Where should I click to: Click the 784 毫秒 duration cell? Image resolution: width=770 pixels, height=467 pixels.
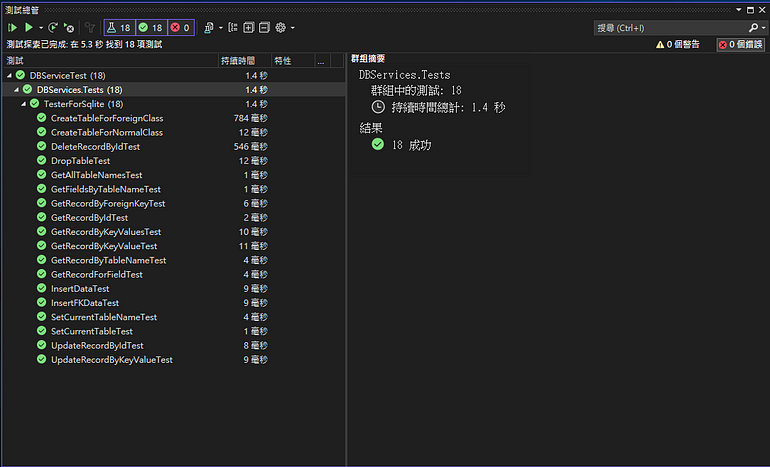[x=250, y=118]
